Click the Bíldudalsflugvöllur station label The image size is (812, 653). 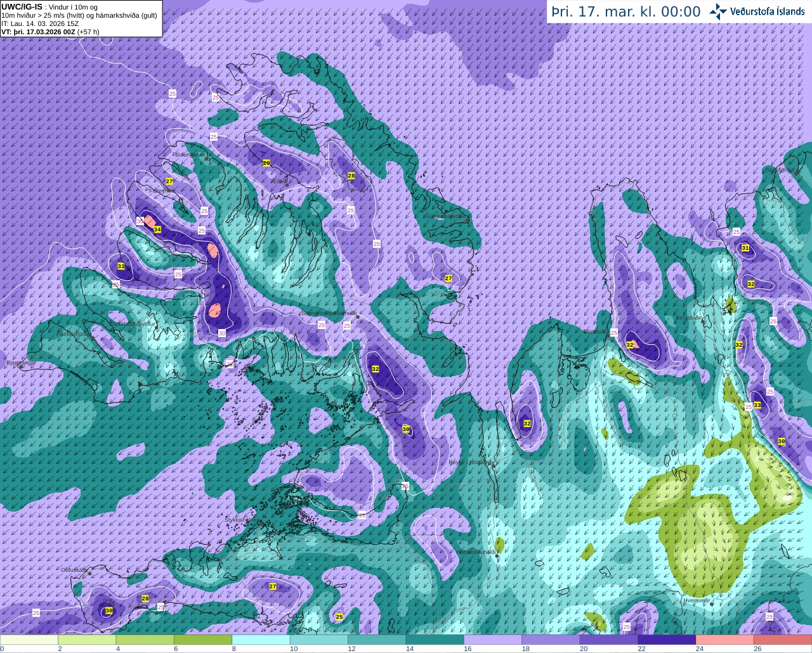(x=133, y=323)
